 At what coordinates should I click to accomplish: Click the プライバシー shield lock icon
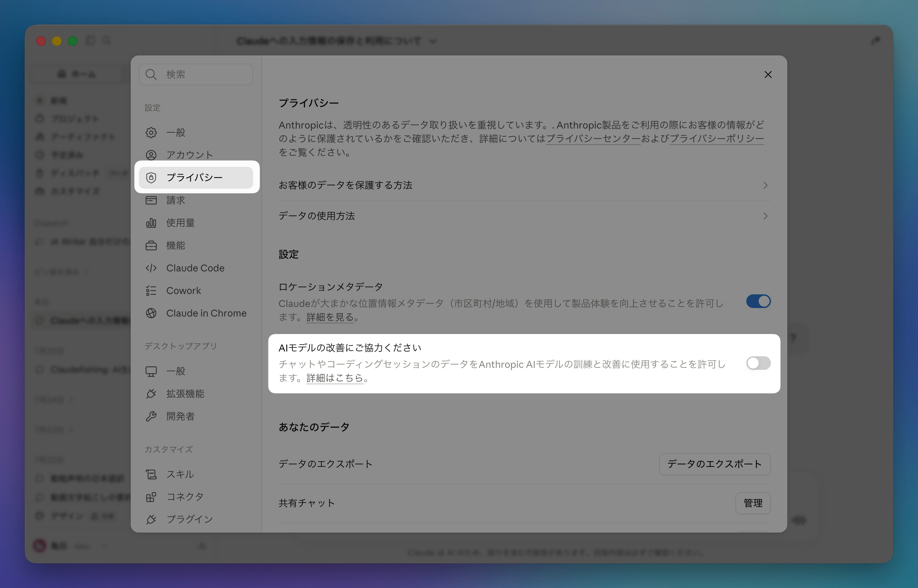pos(151,177)
